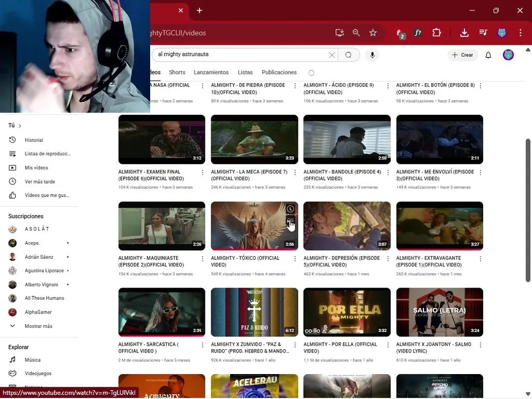Open options for BANDOLE (EPISODE 4) video

388,172
